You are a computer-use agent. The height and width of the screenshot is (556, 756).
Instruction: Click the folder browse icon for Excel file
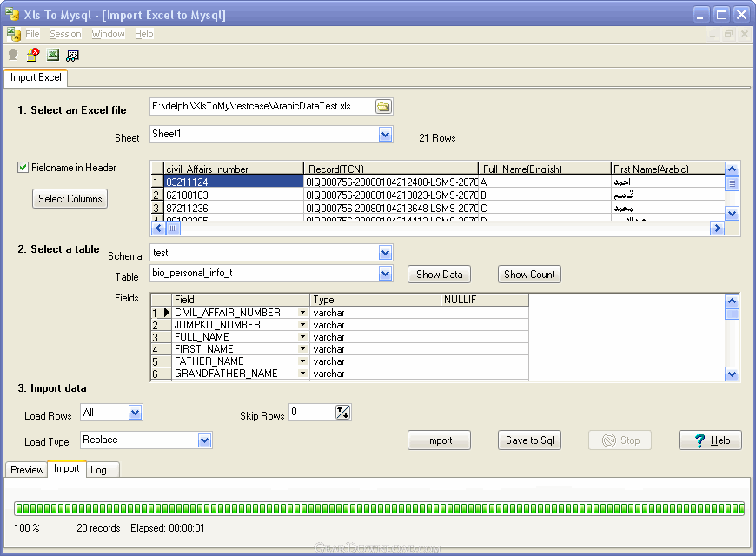click(383, 107)
